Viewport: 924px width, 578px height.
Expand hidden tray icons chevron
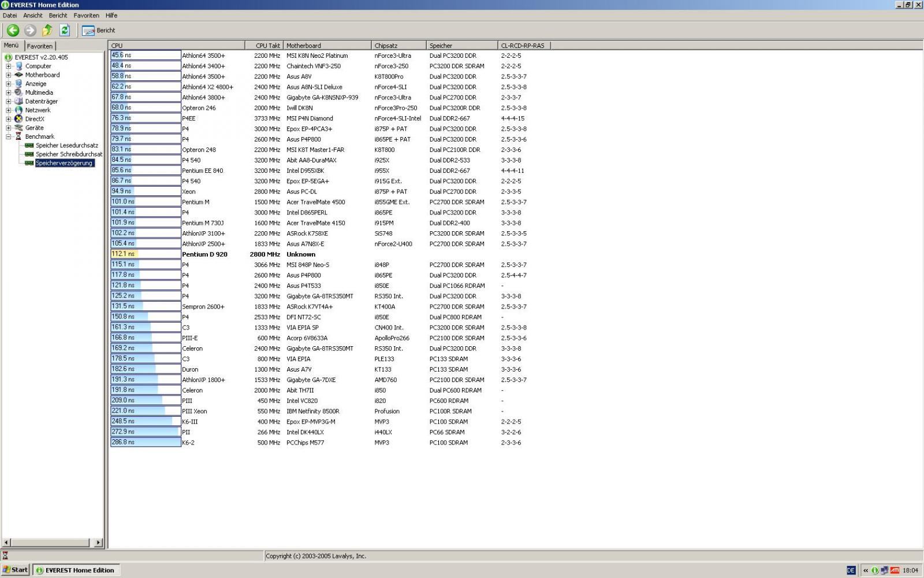tap(866, 570)
